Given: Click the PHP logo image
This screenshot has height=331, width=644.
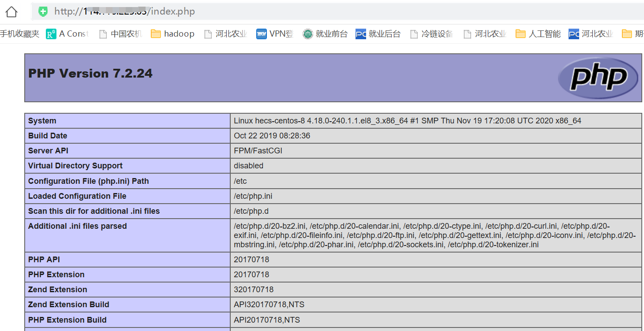Looking at the screenshot, I should 598,78.
